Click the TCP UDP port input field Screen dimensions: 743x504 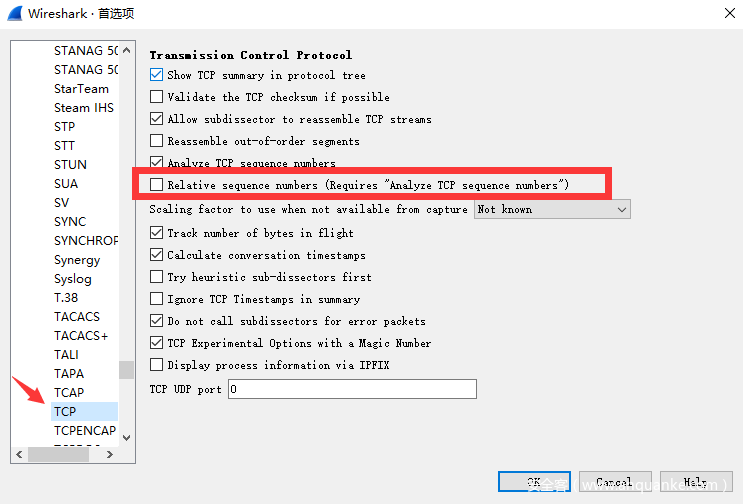352,389
